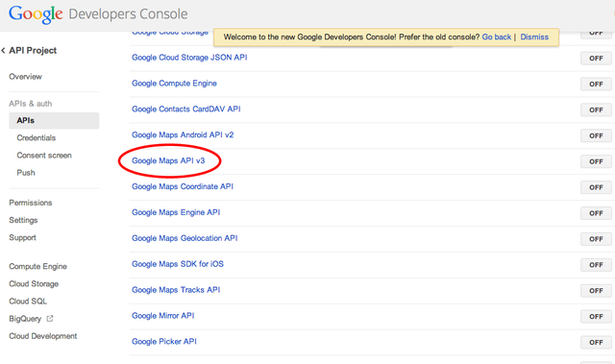Image resolution: width=615 pixels, height=364 pixels.
Task: Open Google Maps Engine API link
Action: click(x=176, y=213)
